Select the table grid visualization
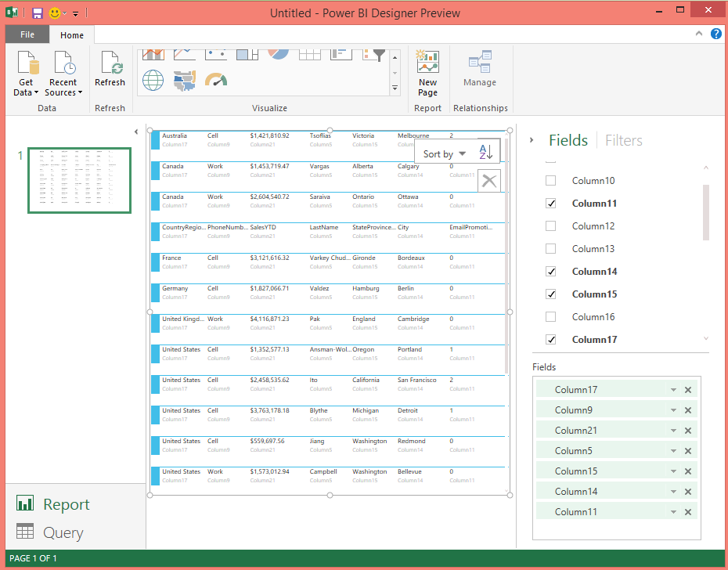This screenshot has width=728, height=570. coord(310,54)
